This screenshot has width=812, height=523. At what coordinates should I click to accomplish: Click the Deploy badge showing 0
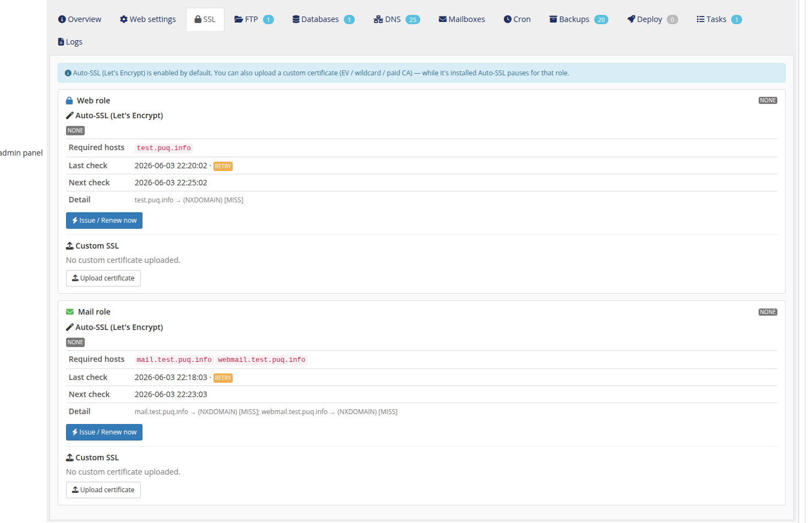(x=672, y=20)
